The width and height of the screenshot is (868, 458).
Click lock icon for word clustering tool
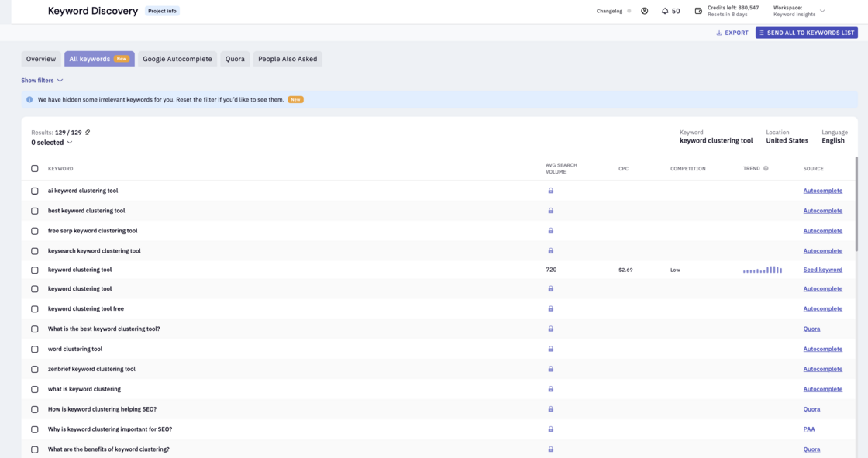click(551, 349)
